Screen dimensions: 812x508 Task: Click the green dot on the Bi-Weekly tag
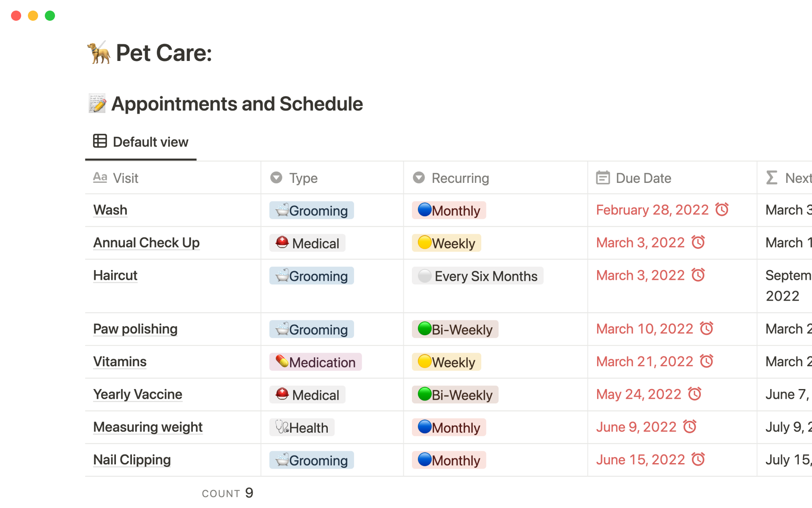[423, 329]
